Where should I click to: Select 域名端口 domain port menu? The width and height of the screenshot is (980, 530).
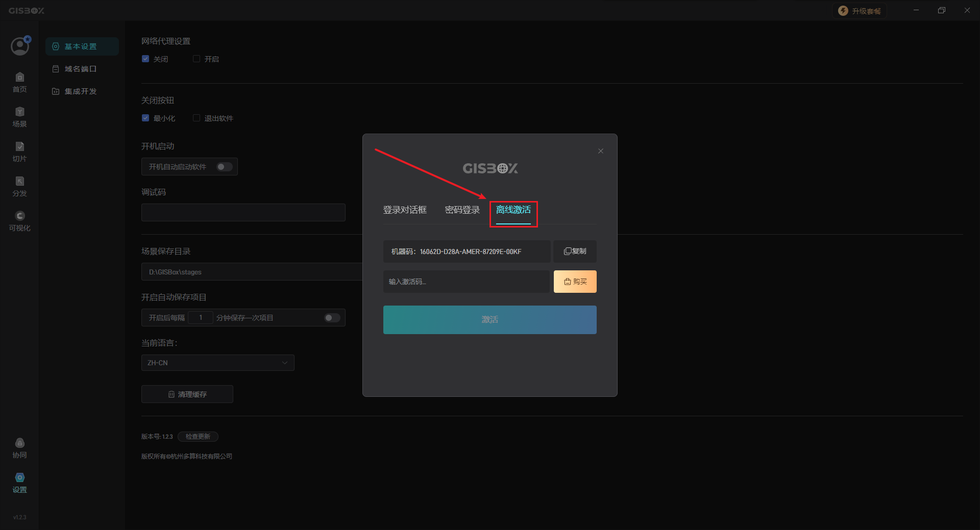82,69
